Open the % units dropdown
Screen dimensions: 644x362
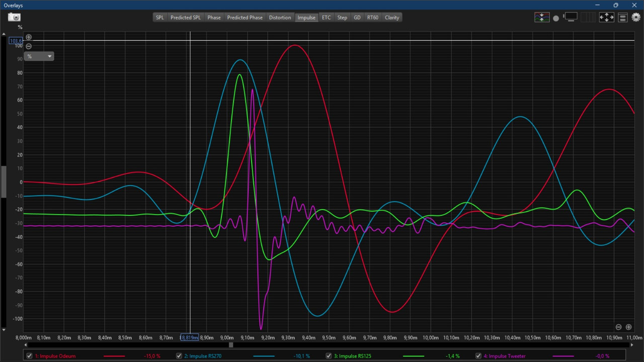click(x=39, y=56)
